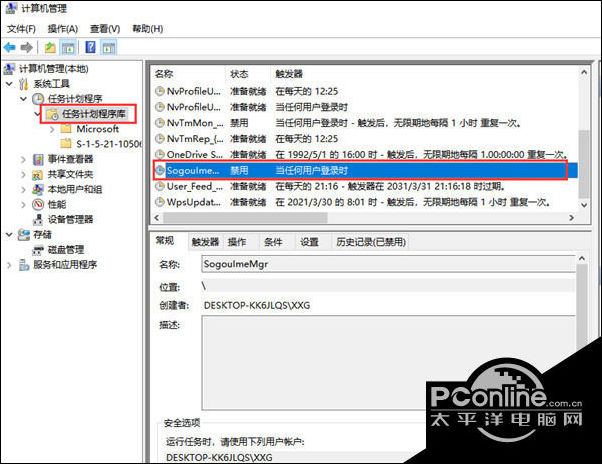Click the User_Feed task clock icon

(x=159, y=186)
